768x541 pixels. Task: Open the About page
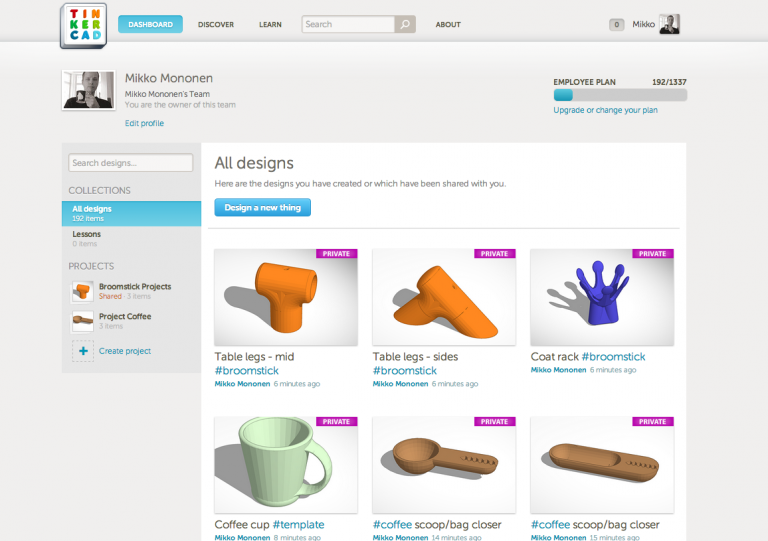point(448,24)
